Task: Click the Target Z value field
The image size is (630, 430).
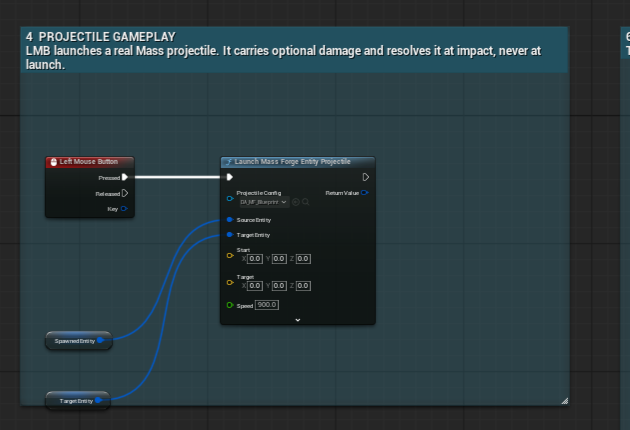Action: (x=303, y=286)
